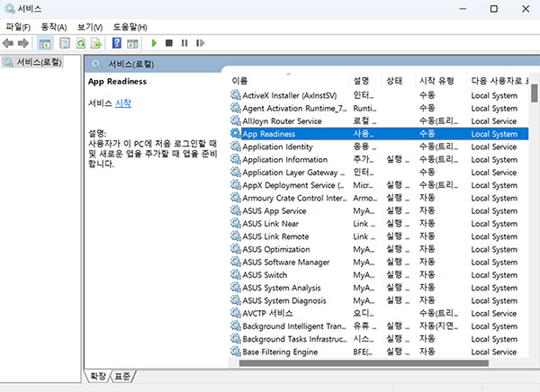
Task: Switch to the 표준 tab
Action: point(122,376)
